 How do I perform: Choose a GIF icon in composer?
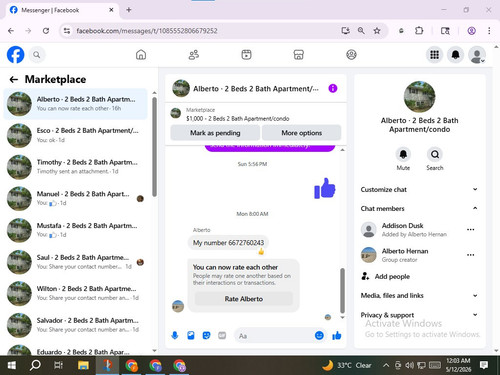[222, 335]
